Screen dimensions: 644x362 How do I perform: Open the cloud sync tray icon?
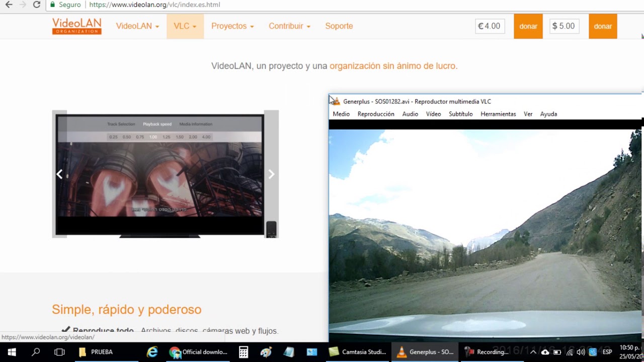pos(545,352)
